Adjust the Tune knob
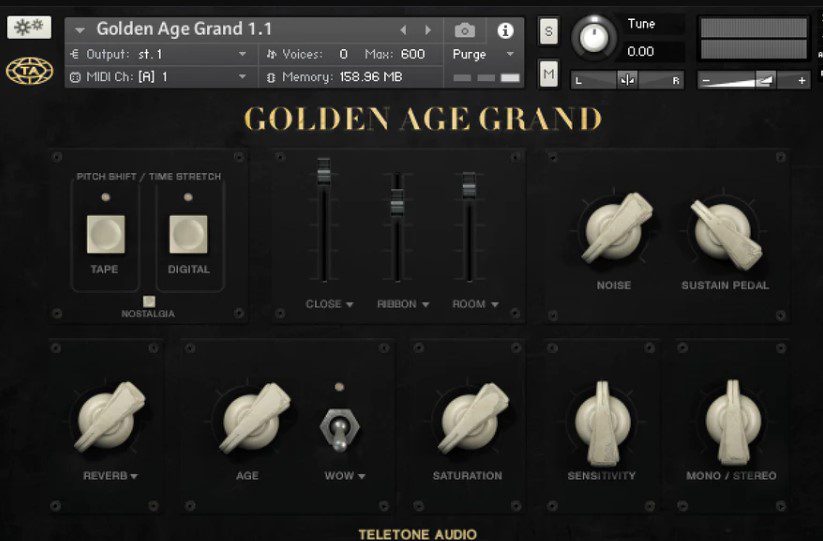This screenshot has height=541, width=823. tap(594, 37)
